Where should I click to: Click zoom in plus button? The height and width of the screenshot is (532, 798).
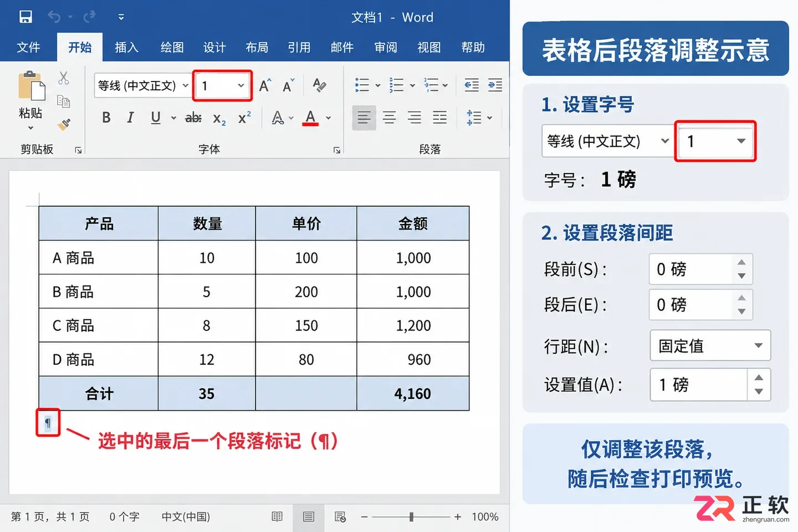pyautogui.click(x=458, y=516)
